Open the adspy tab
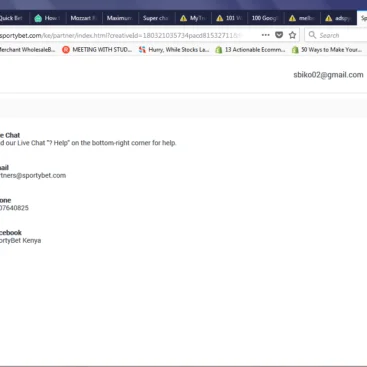 (338, 18)
